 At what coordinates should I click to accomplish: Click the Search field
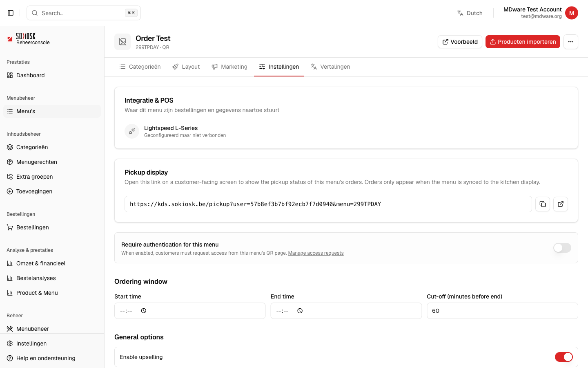[x=84, y=13]
